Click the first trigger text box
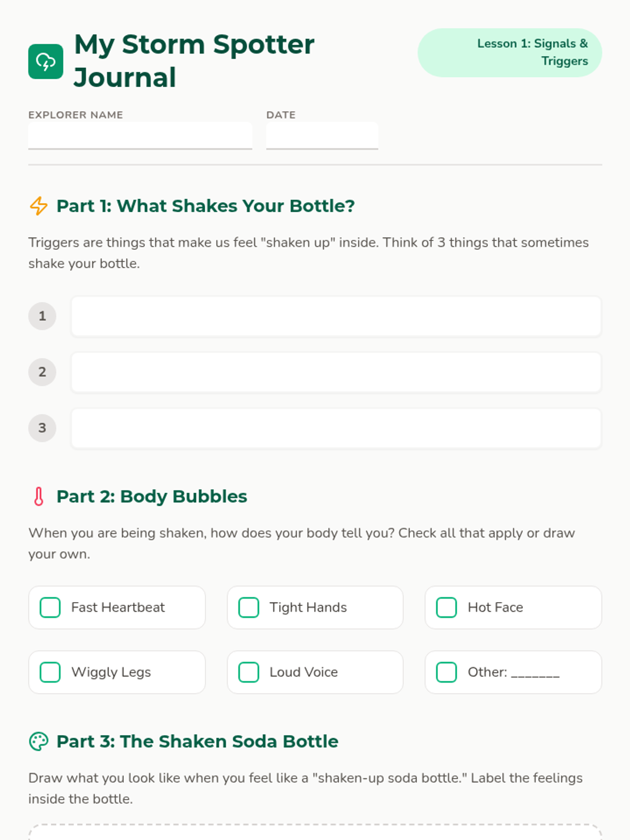Viewport: 630px width, 840px height. (x=336, y=316)
